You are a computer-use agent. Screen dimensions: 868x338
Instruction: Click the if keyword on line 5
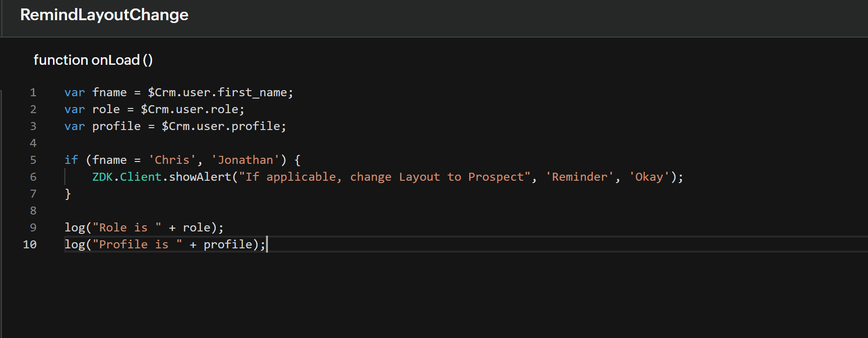(x=71, y=160)
